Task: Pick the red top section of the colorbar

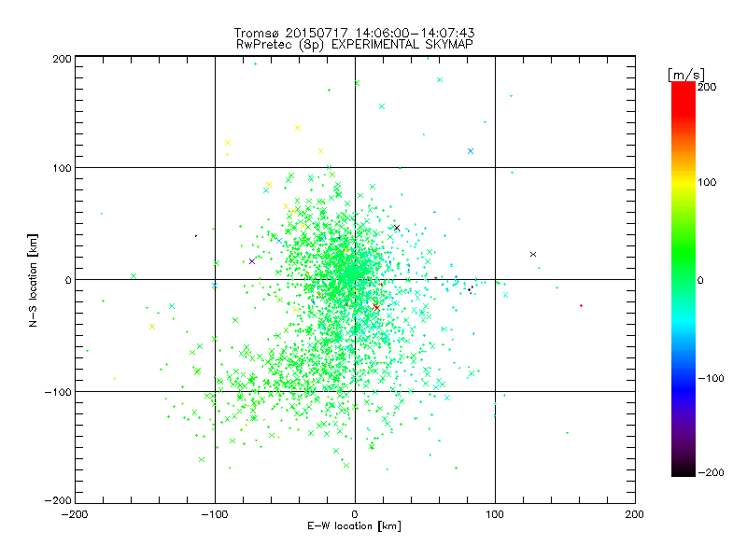Action: pyautogui.click(x=684, y=98)
